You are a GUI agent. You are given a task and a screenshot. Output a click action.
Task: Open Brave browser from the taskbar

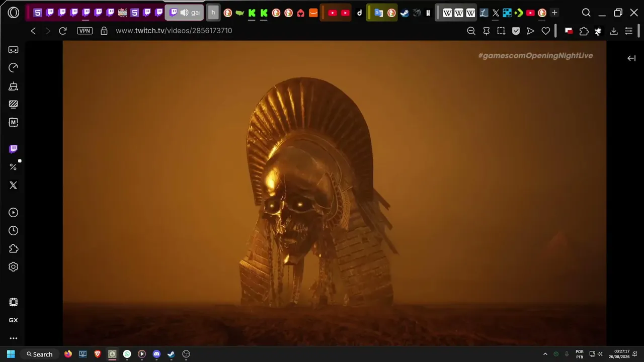(x=98, y=354)
